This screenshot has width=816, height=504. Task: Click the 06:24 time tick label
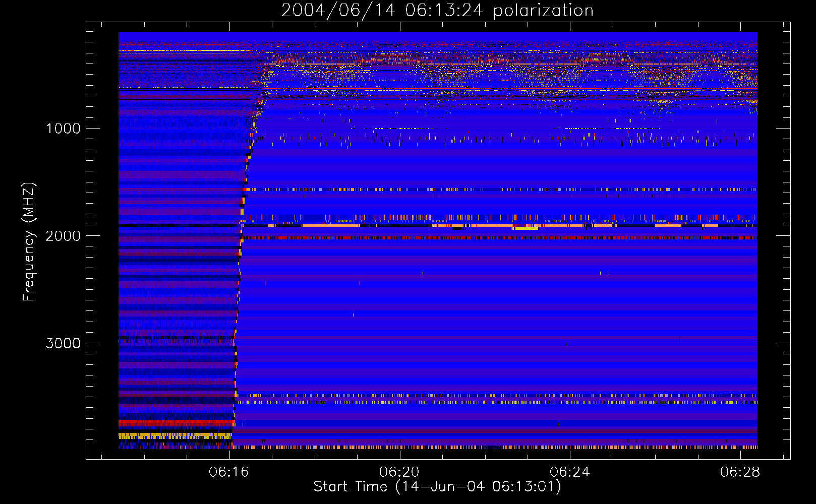(x=570, y=472)
